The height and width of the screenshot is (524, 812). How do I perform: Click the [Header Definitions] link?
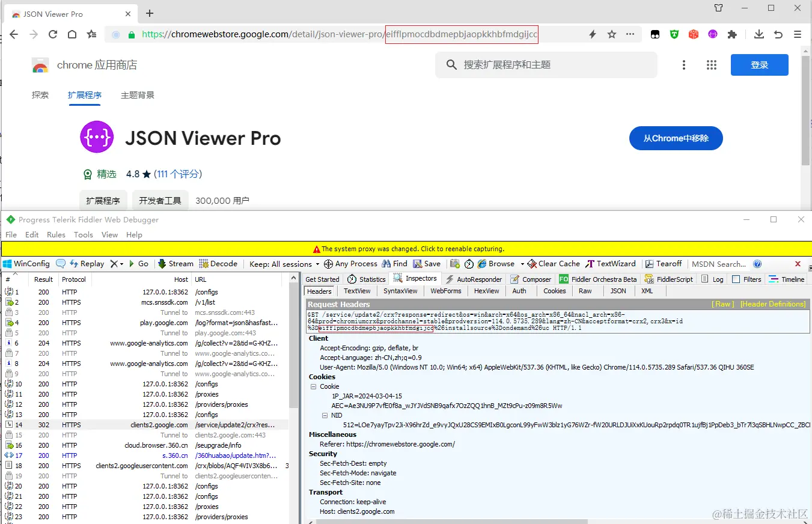click(x=773, y=304)
